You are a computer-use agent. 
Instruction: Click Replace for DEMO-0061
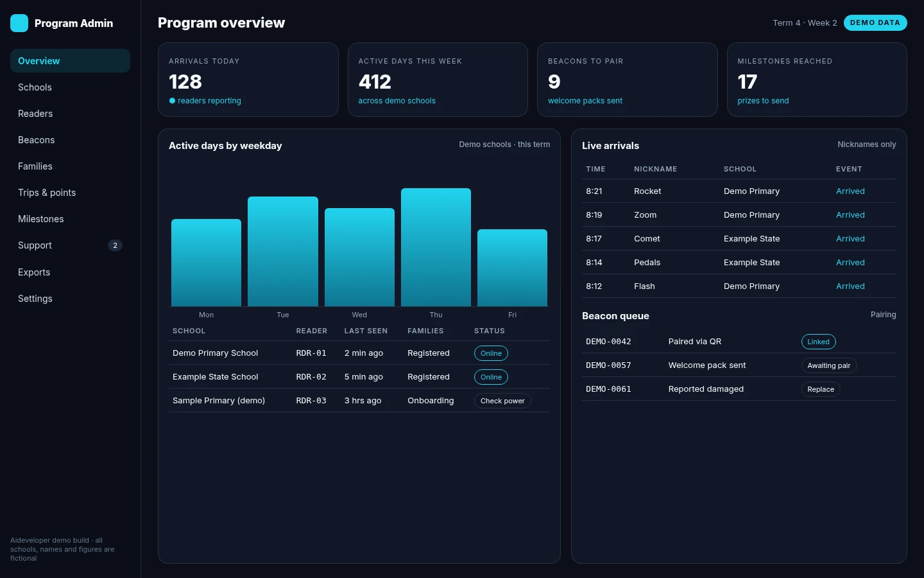coord(821,389)
